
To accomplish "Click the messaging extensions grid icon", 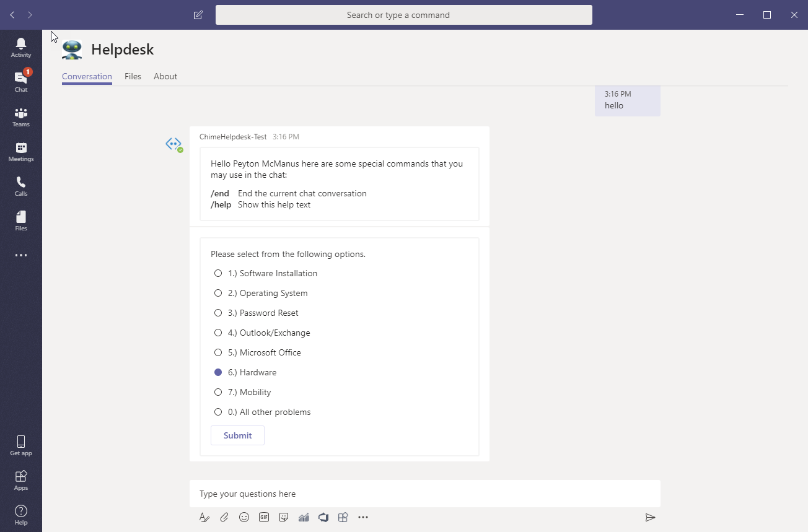I will coord(343,517).
